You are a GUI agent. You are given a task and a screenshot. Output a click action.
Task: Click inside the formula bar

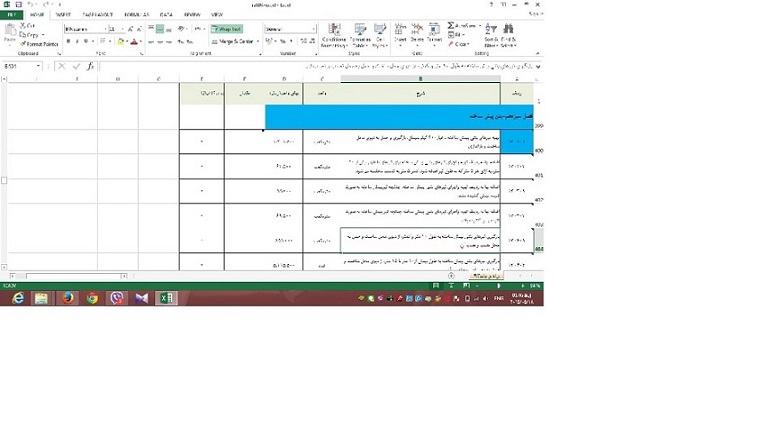[x=317, y=66]
